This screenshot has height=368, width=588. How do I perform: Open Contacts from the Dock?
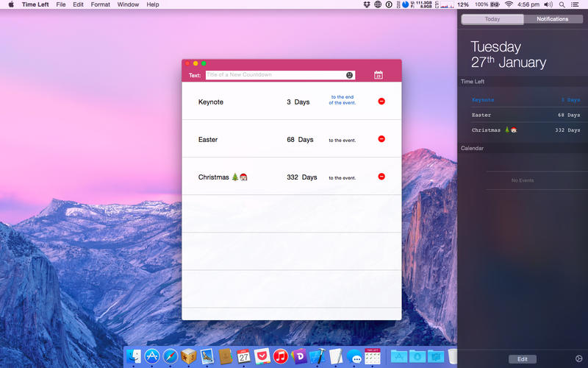click(226, 356)
